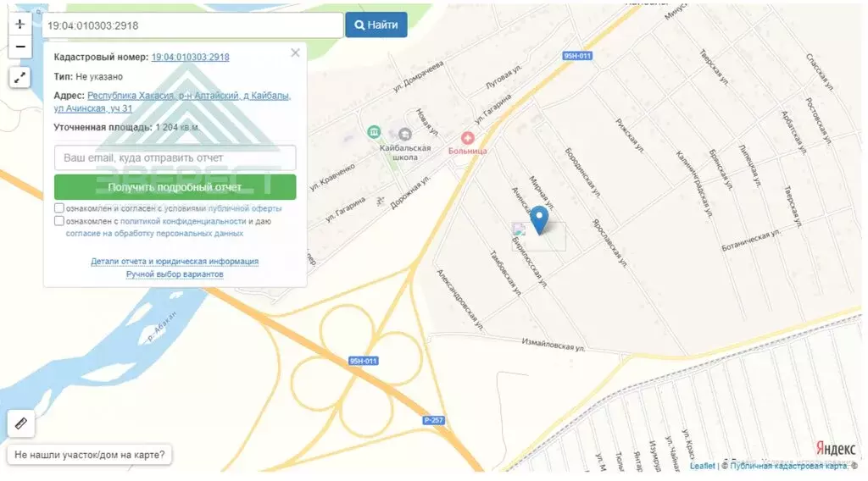Screen dimensions: 868x481
Task: Zoom in with the plus button
Action: click(x=20, y=24)
